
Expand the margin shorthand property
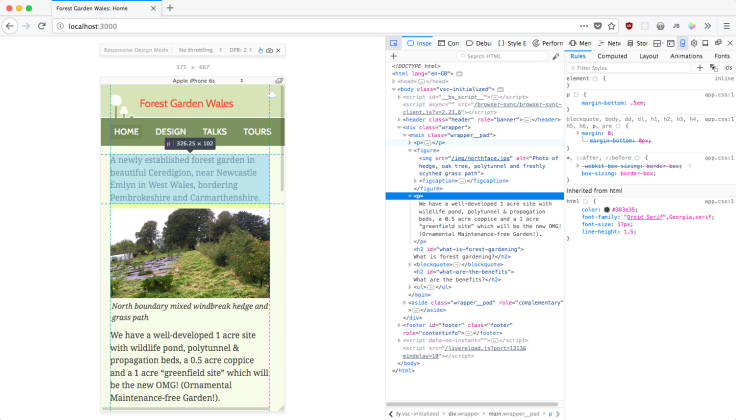click(578, 133)
